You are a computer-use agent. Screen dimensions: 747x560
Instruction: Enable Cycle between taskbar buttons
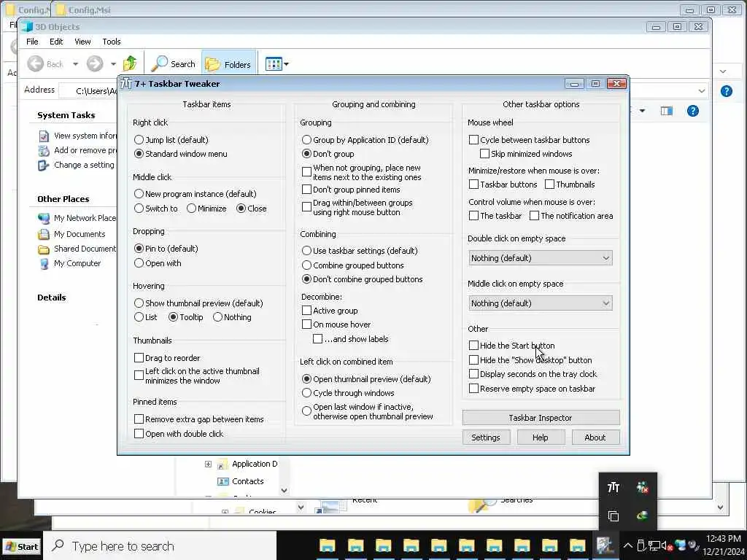click(x=473, y=139)
